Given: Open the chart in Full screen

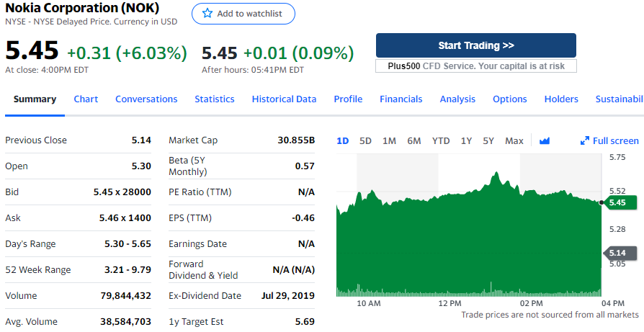Looking at the screenshot, I should 609,140.
